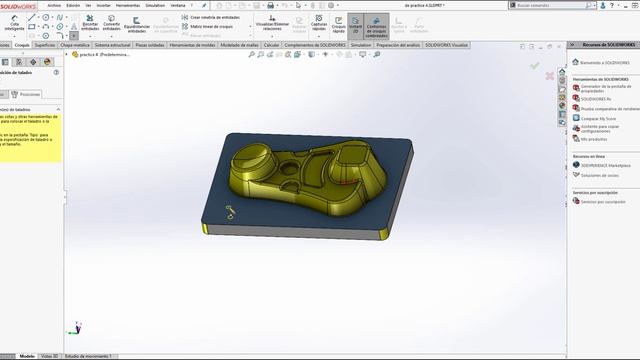
Task: Open the Appearances icon in the task pane strip
Action: (562, 106)
